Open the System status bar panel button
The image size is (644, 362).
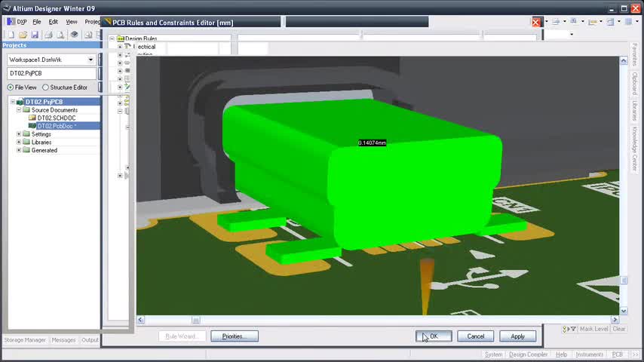[493, 354]
